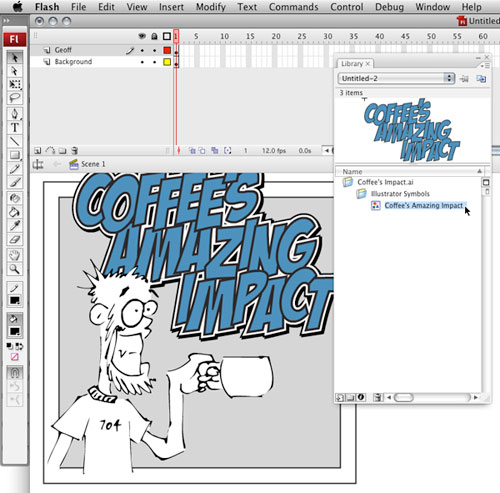Screen dimensions: 500x493
Task: Click the Geoff layer red outline color
Action: coord(167,50)
